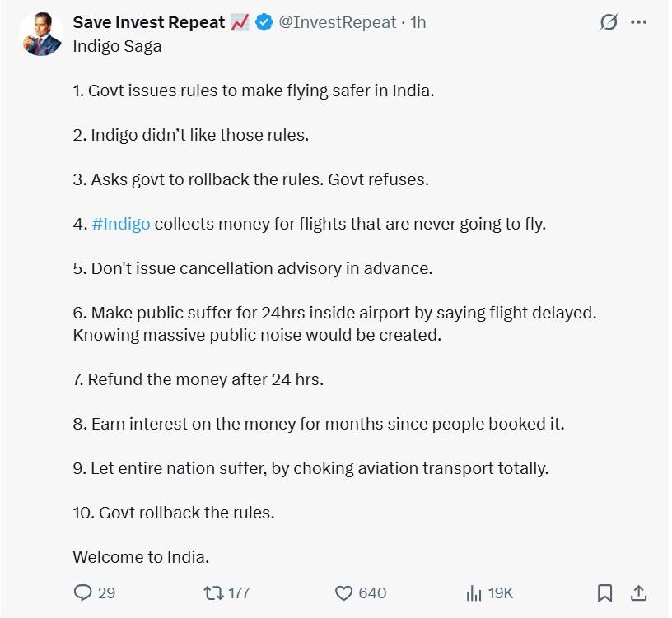This screenshot has height=618, width=672.
Task: Click the 640 likes count
Action: point(372,592)
